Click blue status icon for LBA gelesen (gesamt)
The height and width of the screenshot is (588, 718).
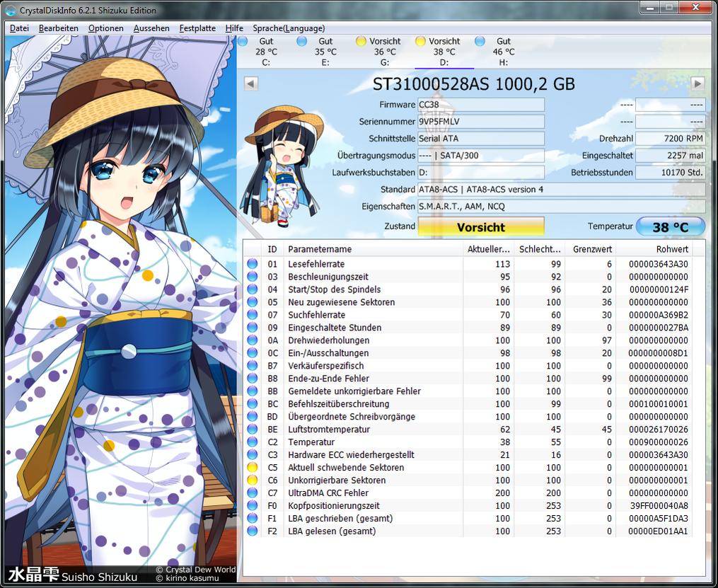(x=252, y=531)
